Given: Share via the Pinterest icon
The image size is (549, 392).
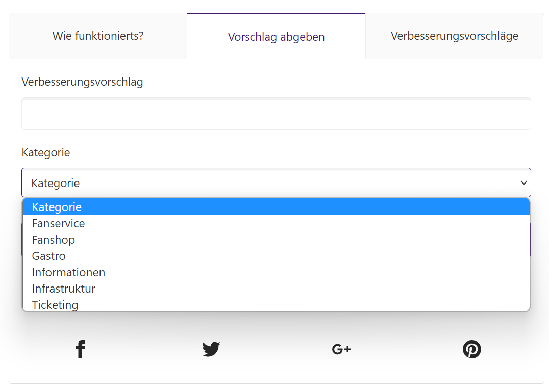Looking at the screenshot, I should [471, 349].
